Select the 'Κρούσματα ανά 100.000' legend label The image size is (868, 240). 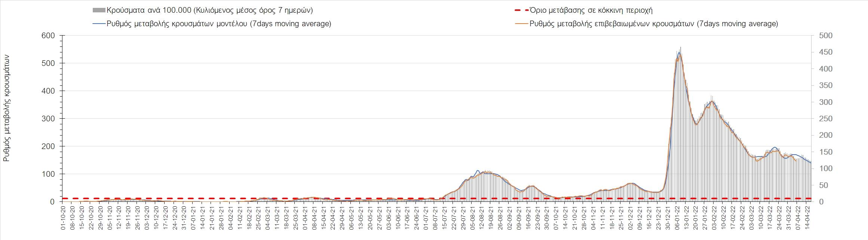(209, 10)
